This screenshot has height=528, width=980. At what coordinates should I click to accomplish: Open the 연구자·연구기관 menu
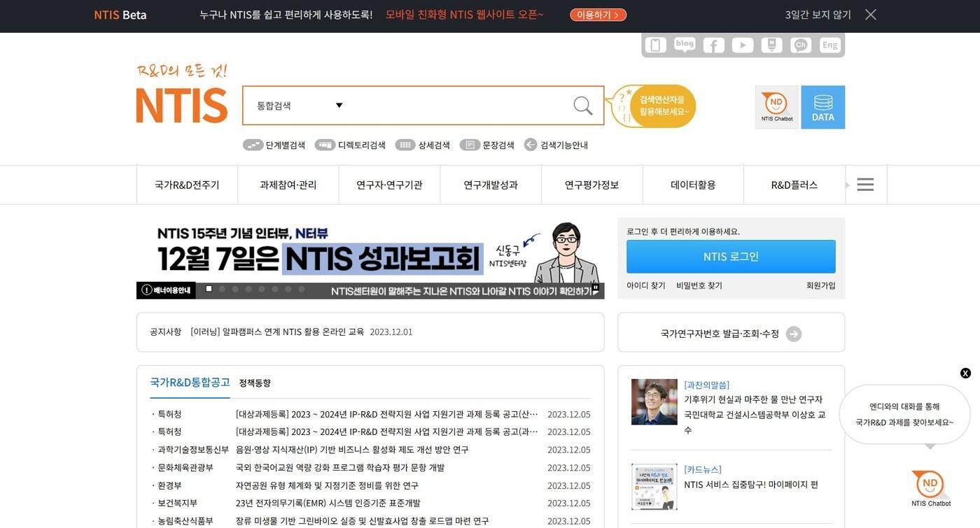(x=389, y=185)
